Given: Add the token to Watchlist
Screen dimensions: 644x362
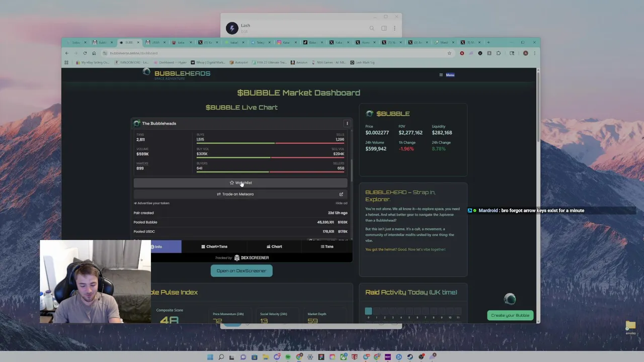Looking at the screenshot, I should (240, 183).
